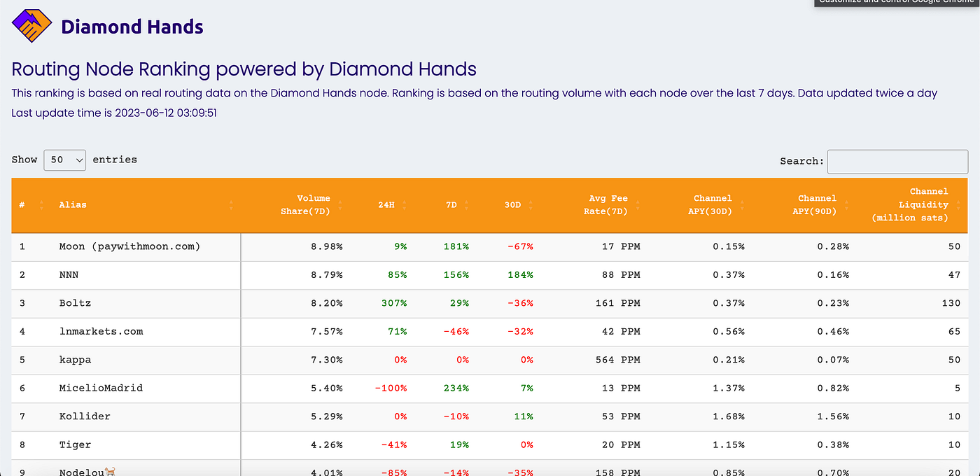Viewport: 980px width, 476px height.
Task: Click MicelioMadrid 234% 7D value
Action: pyautogui.click(x=456, y=388)
